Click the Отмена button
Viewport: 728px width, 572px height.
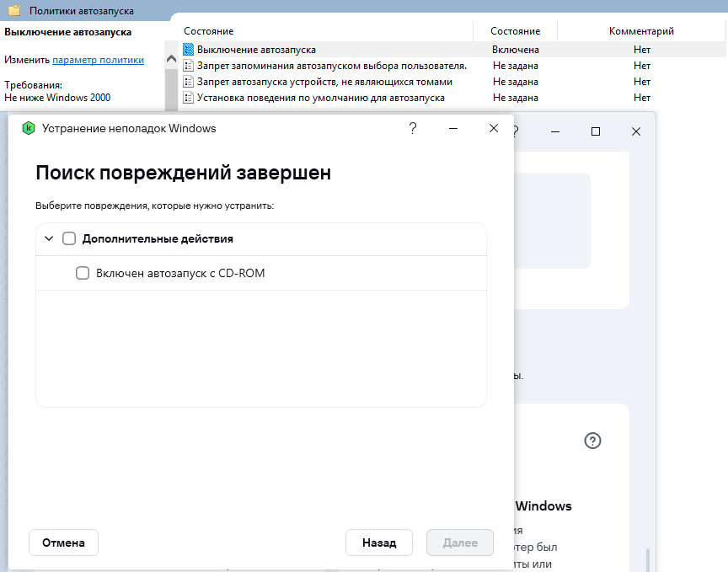[x=63, y=543]
